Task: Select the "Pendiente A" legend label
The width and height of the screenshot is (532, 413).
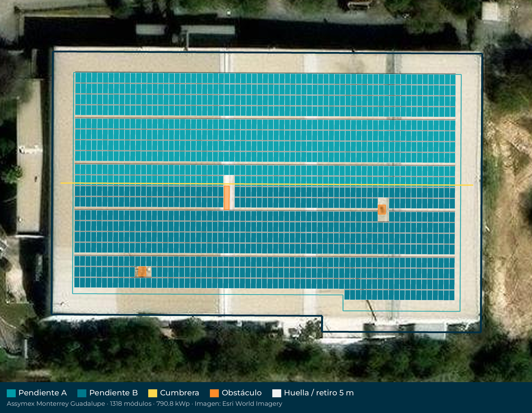Action: 43,392
